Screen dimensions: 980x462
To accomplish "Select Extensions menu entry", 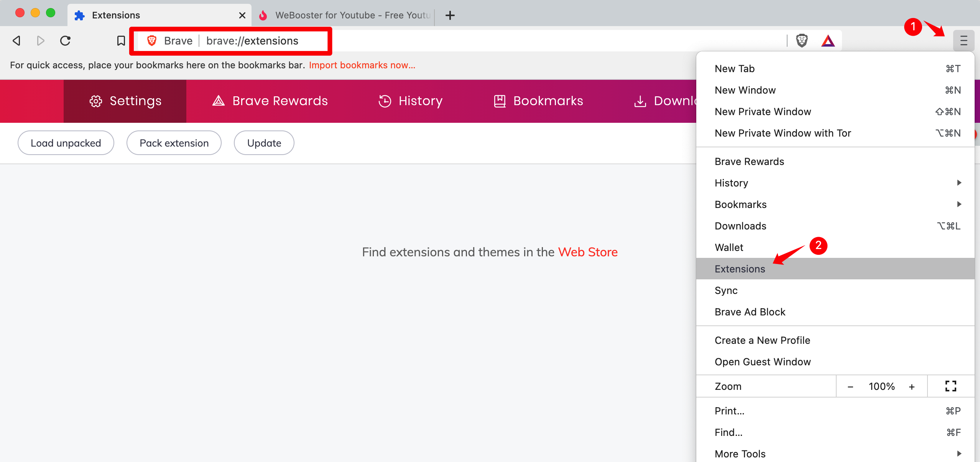I will point(835,269).
